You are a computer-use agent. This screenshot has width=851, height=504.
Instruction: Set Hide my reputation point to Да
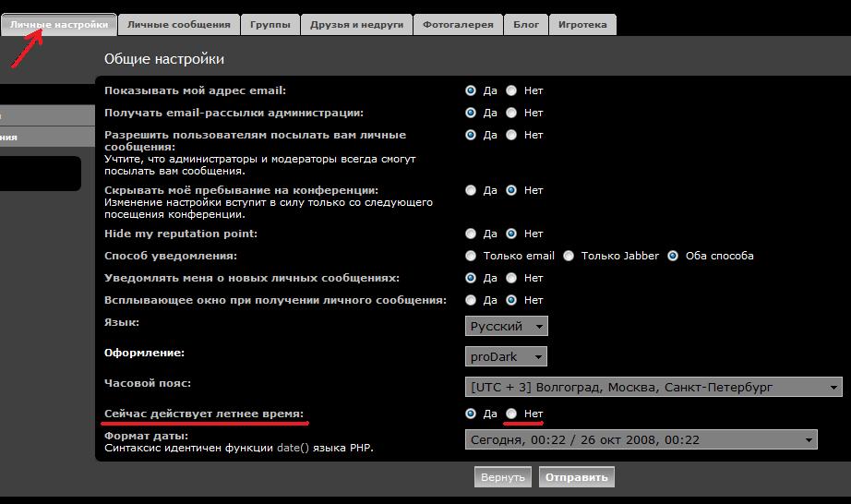pos(471,234)
